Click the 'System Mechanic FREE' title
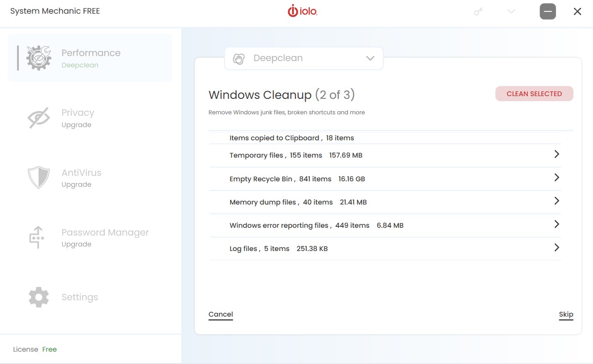This screenshot has width=593, height=364. pyautogui.click(x=55, y=11)
